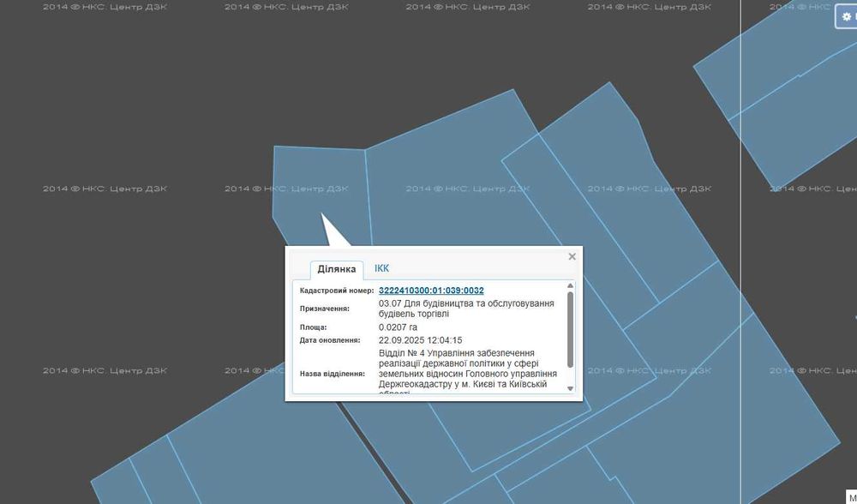The image size is (857, 504).
Task: Click the area value 0.0207 га
Action: pyautogui.click(x=398, y=327)
